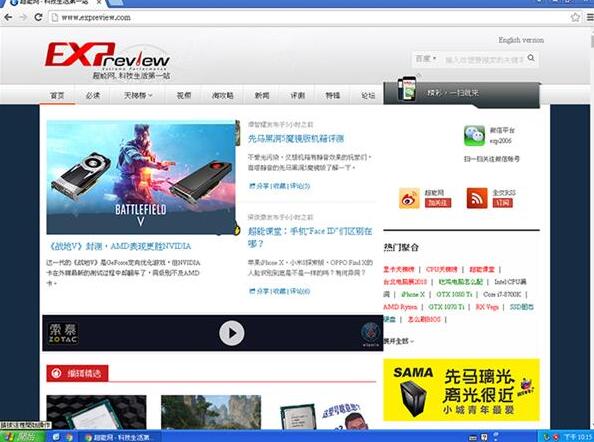Click the red 订阅 RSS subscribe button
This screenshot has width=594, height=442.
[502, 203]
